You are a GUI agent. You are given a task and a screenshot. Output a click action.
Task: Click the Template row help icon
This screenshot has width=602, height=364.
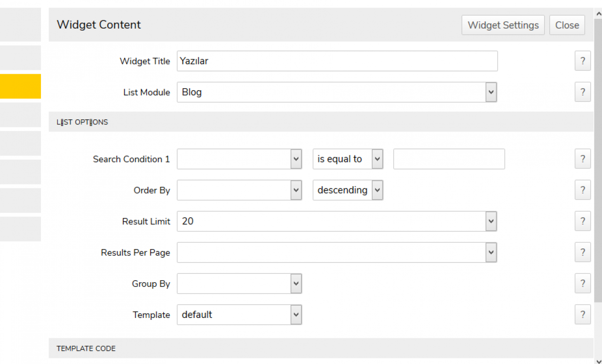coord(582,314)
